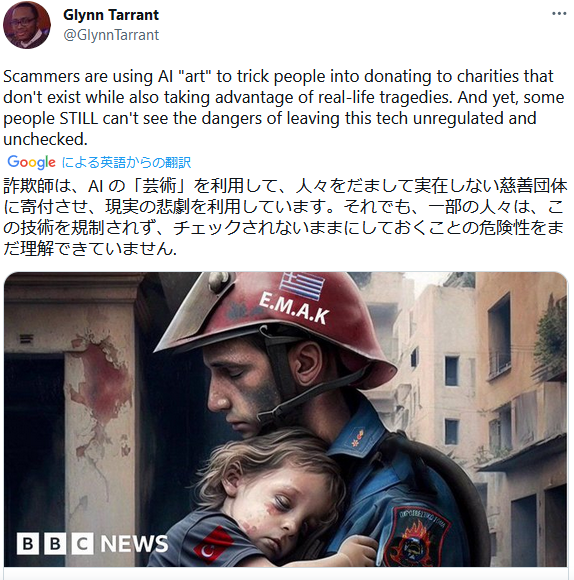Click the fire service badge on the firefighter's arm
This screenshot has width=574, height=580.
click(416, 535)
